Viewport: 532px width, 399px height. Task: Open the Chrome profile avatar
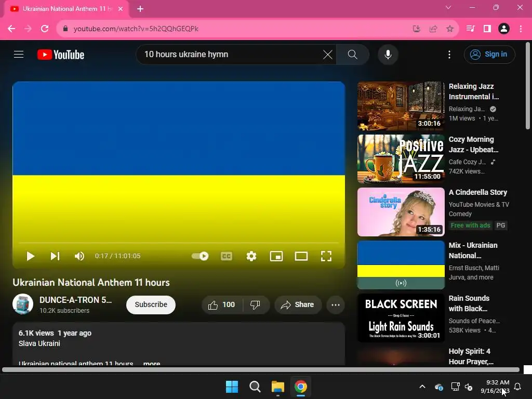point(504,29)
